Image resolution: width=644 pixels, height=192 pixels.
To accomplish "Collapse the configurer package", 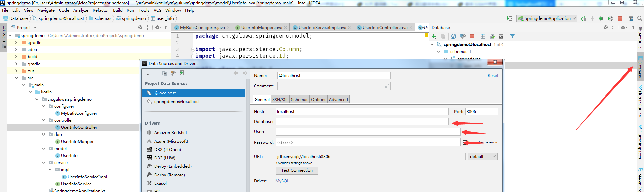I will pyautogui.click(x=43, y=106).
